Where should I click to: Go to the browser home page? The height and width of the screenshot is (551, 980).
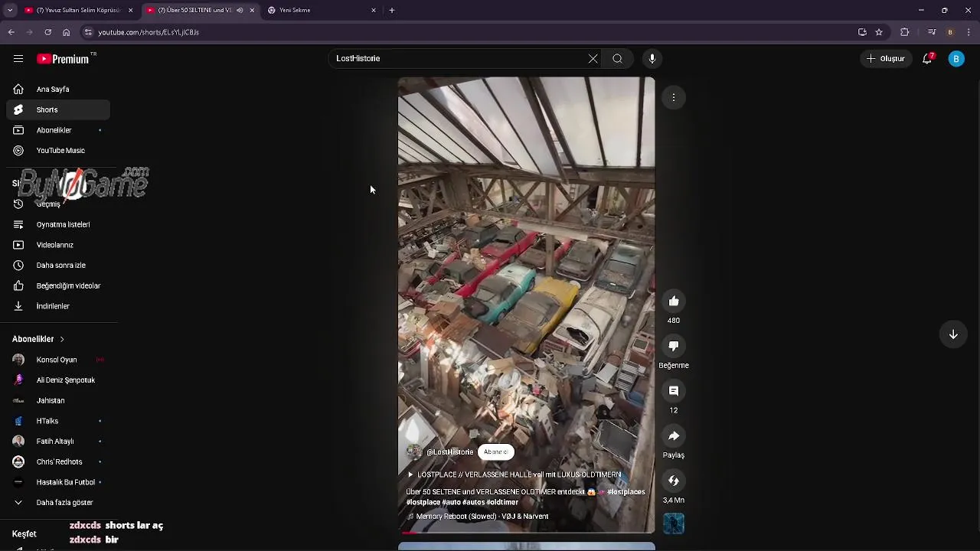(x=66, y=32)
